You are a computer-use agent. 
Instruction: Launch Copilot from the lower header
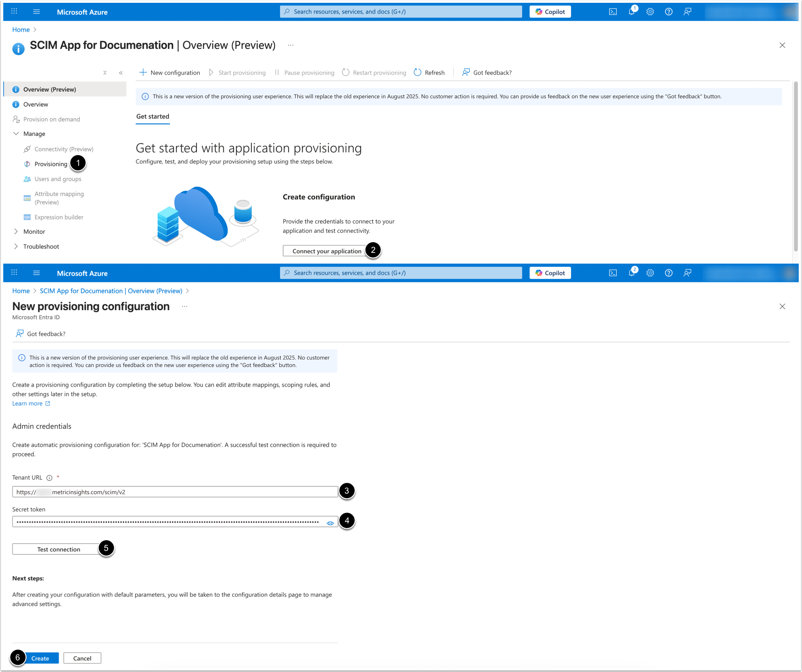tap(550, 273)
